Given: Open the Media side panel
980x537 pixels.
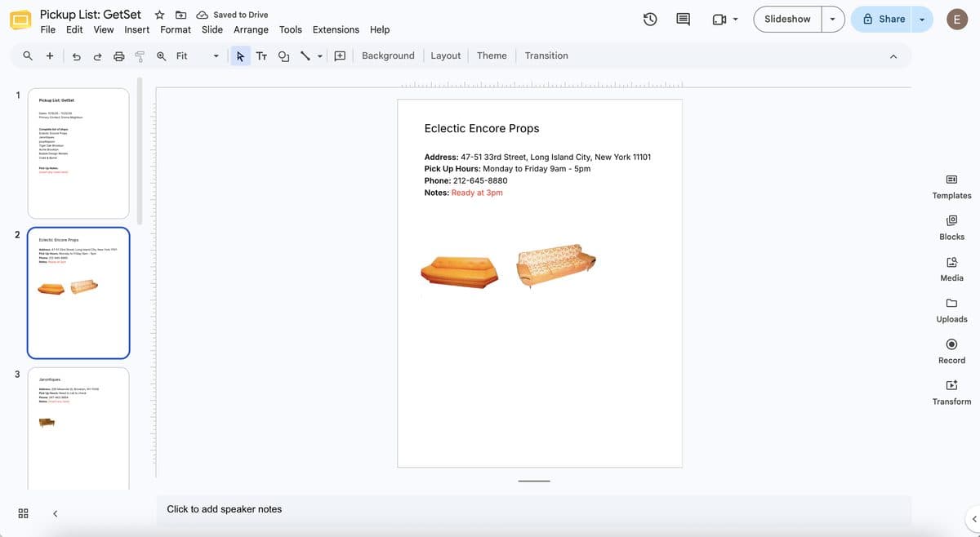Looking at the screenshot, I should (x=951, y=269).
